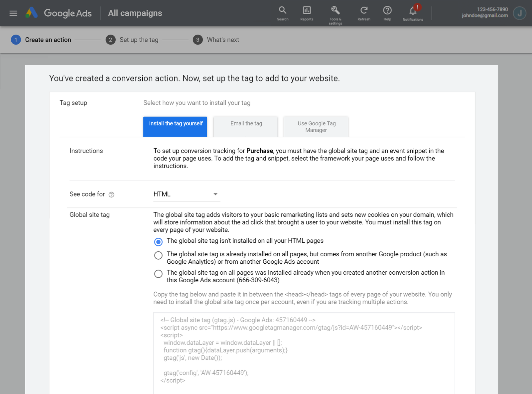The height and width of the screenshot is (394, 532).
Task: Select 'tag isn't installed on all HTML pages'
Action: [x=158, y=242]
